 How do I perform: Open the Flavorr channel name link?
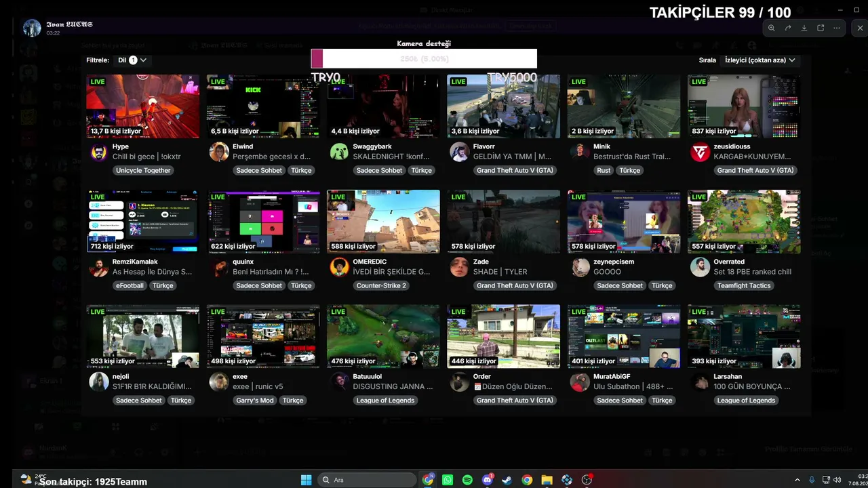484,146
